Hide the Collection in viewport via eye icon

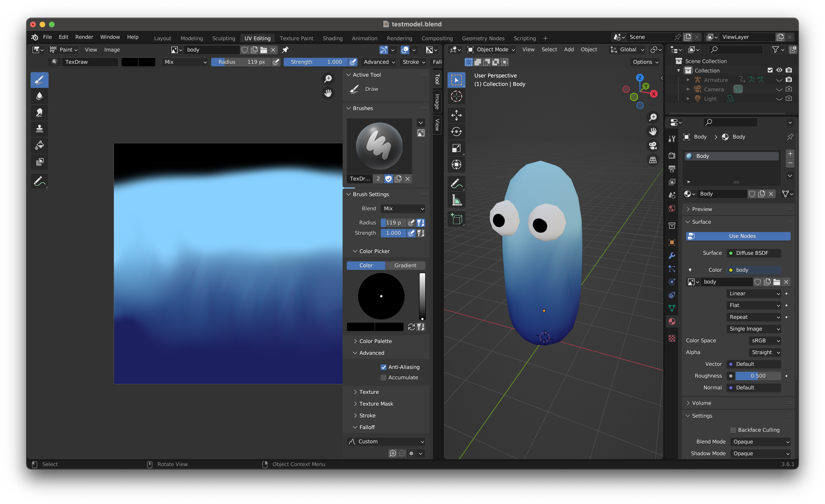tap(779, 70)
